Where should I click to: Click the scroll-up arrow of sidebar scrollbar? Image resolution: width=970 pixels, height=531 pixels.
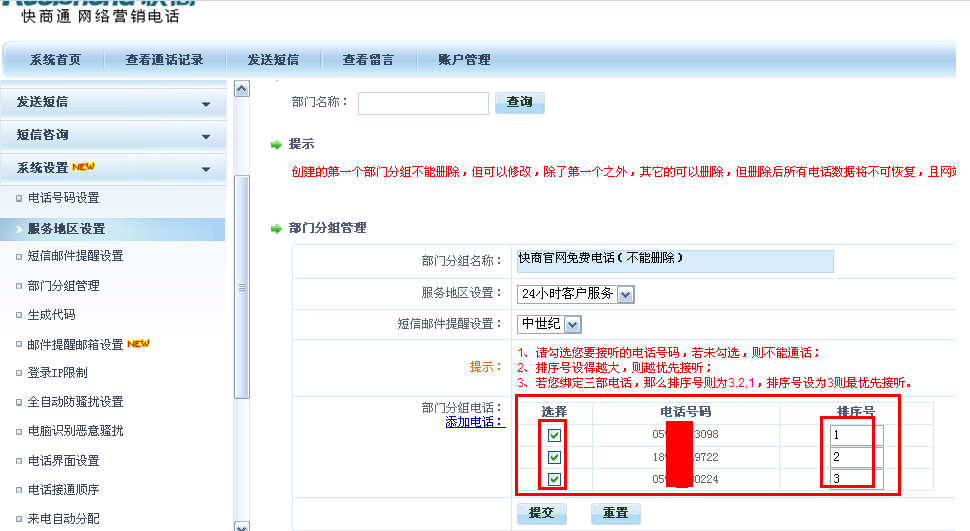click(x=241, y=89)
